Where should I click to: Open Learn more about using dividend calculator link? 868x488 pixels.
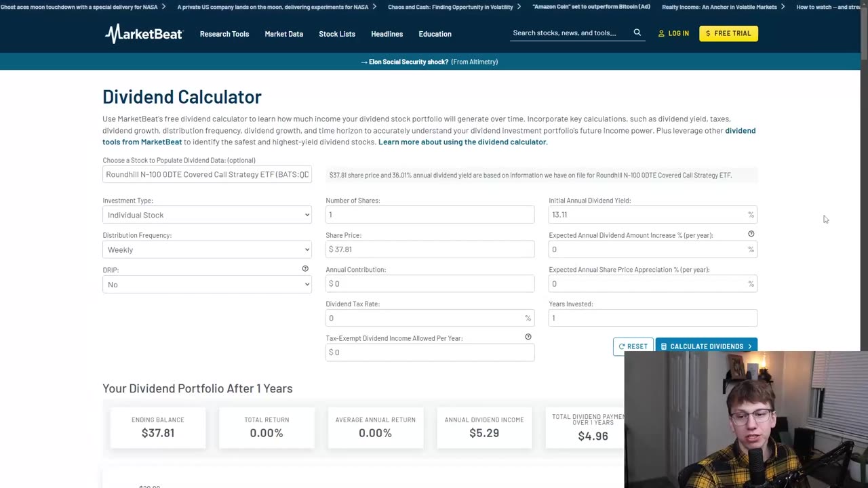tap(462, 142)
